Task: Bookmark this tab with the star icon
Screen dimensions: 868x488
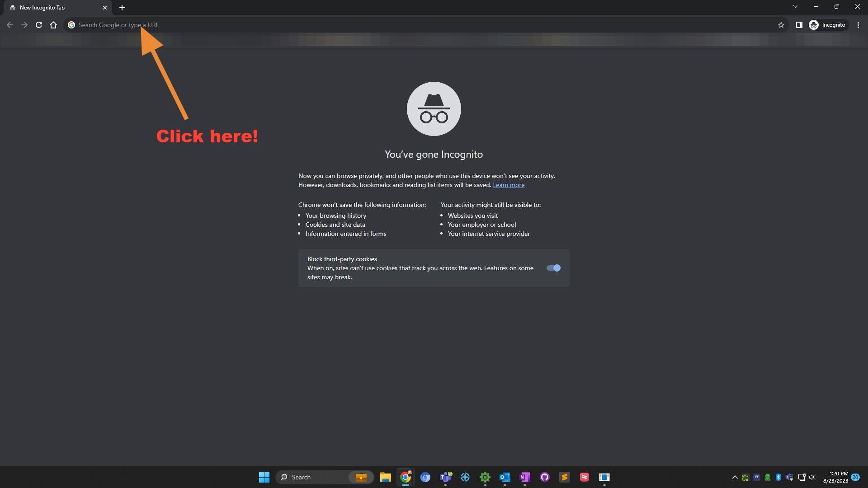Action: (781, 25)
